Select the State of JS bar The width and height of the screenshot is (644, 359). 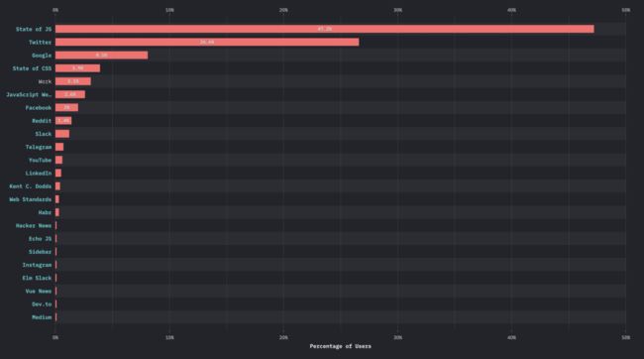pos(324,29)
